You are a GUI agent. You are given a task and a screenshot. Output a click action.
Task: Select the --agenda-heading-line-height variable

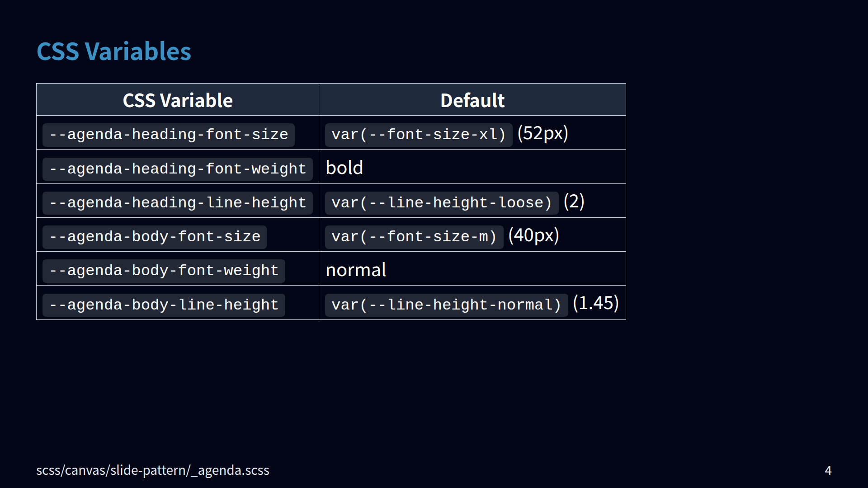pos(177,203)
